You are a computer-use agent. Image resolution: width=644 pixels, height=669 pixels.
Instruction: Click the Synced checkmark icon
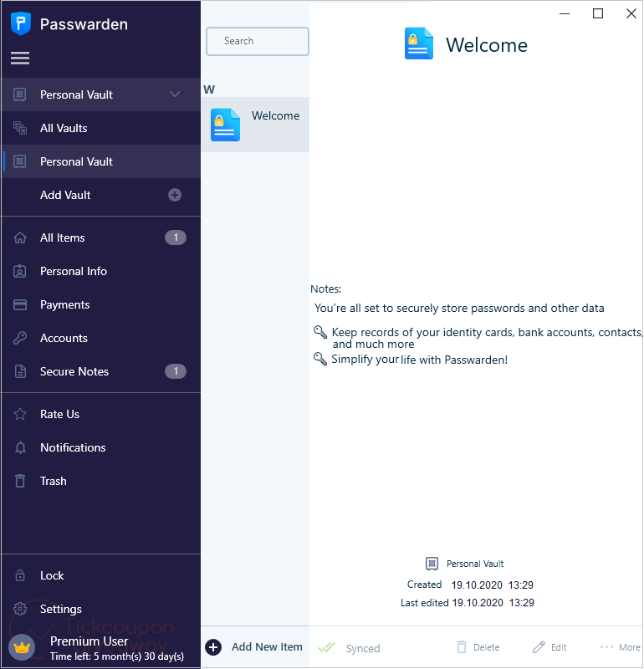pyautogui.click(x=326, y=647)
